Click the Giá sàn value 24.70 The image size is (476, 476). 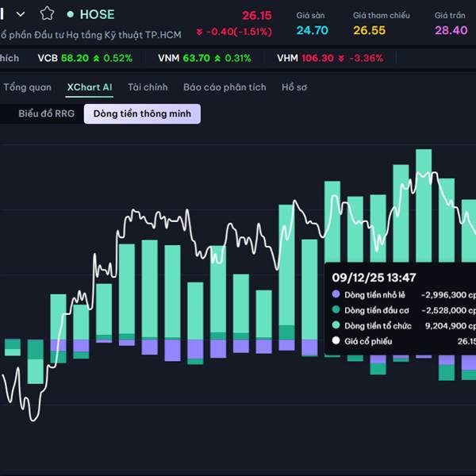[x=312, y=30]
